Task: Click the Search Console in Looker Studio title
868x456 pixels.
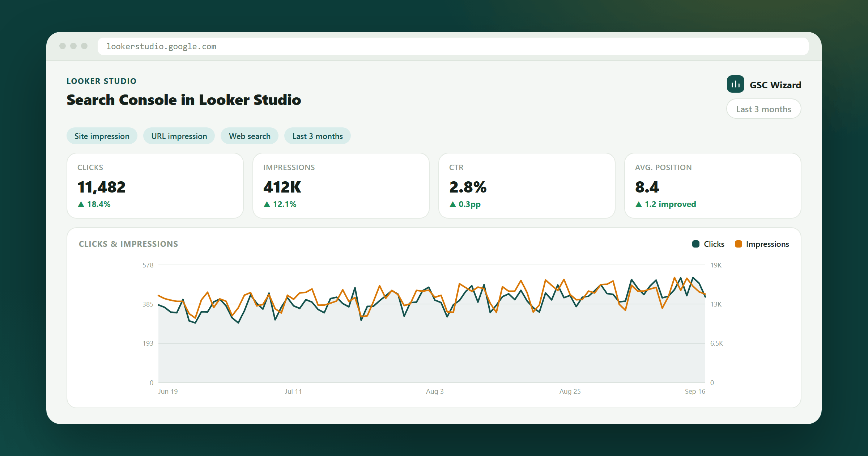Action: click(184, 100)
